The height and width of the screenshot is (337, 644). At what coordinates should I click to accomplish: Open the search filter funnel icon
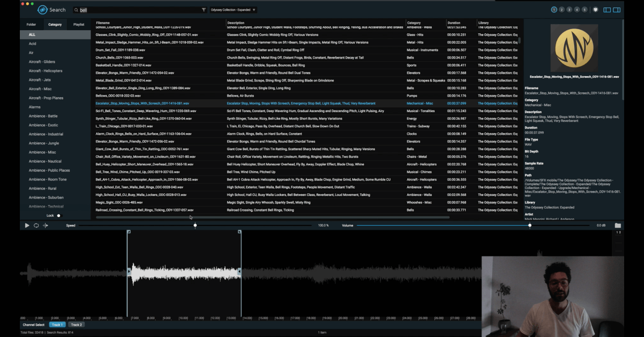(203, 10)
